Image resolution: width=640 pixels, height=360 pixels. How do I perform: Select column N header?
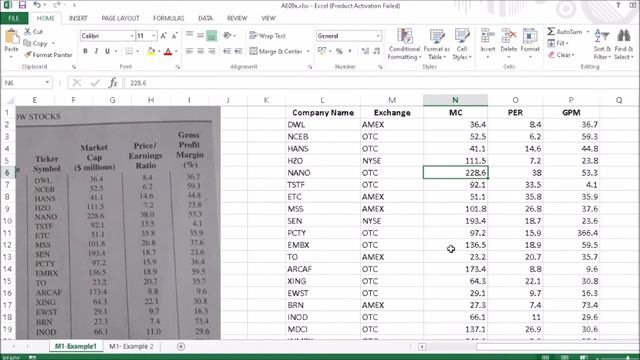tap(455, 100)
